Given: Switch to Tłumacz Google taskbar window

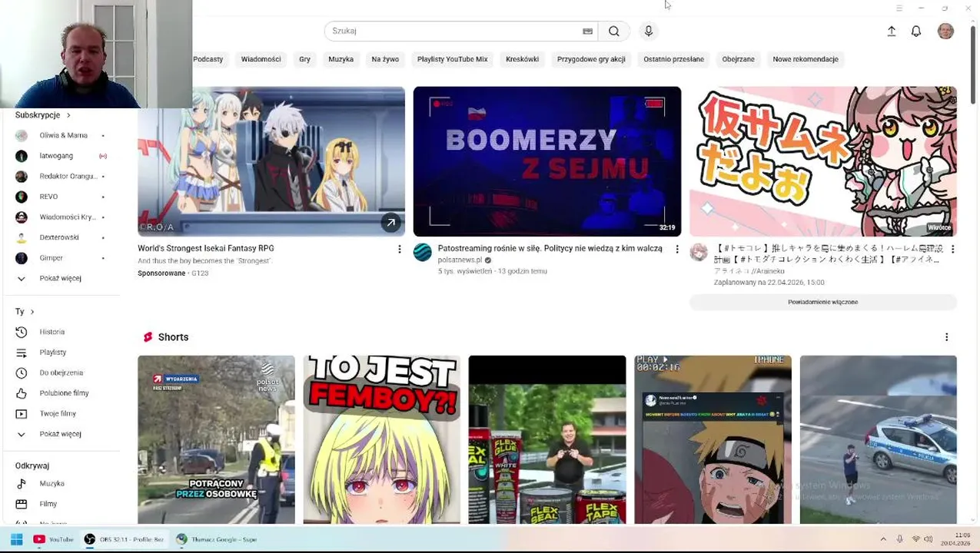Looking at the screenshot, I should (217, 539).
